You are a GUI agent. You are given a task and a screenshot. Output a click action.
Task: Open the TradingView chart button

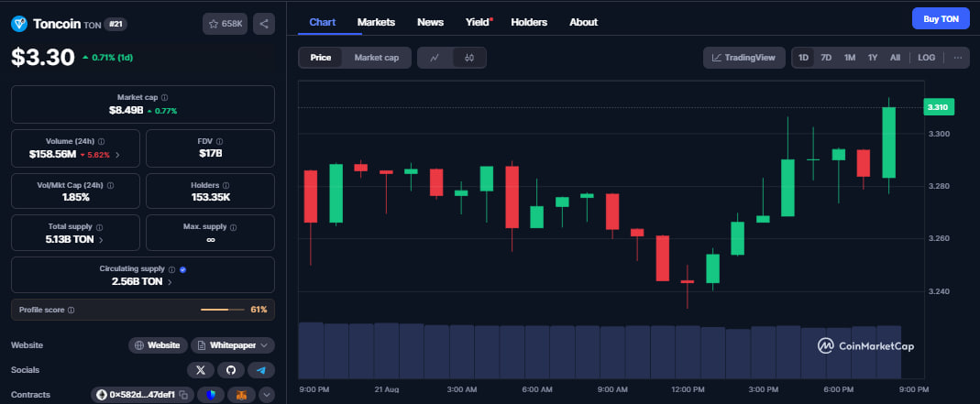[744, 58]
